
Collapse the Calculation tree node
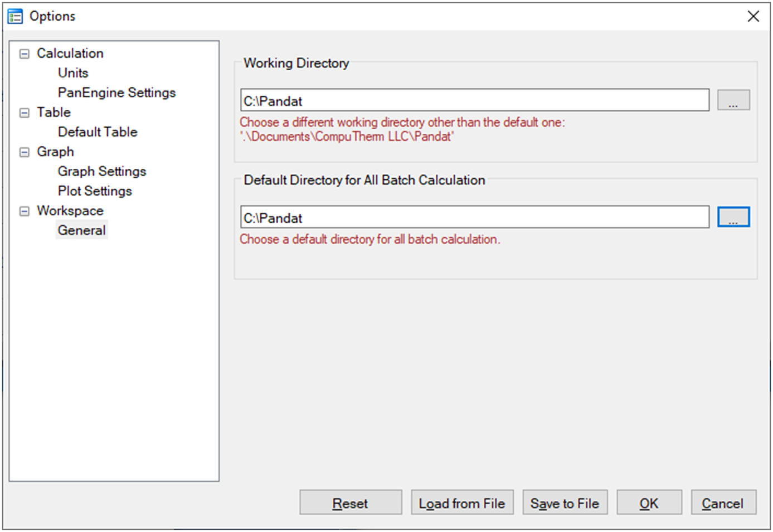tap(25, 54)
